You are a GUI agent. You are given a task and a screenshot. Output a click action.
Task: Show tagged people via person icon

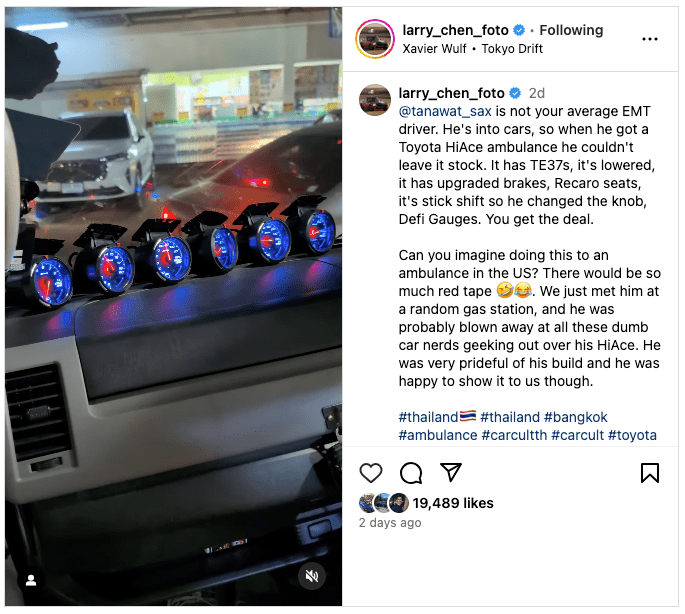click(31, 580)
